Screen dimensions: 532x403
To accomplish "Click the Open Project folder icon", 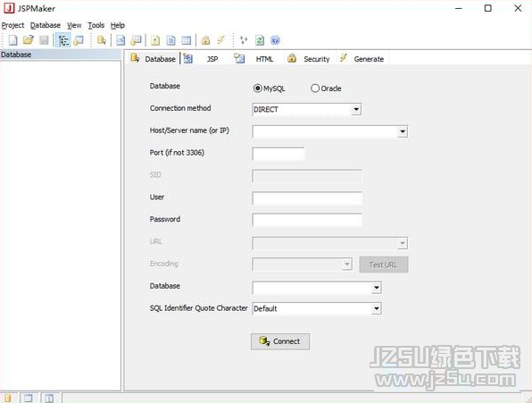I will (29, 40).
